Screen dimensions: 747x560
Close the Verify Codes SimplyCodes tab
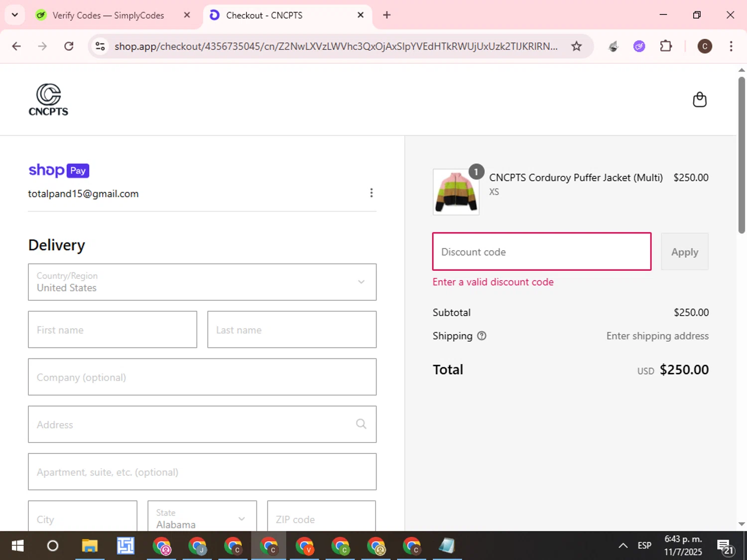[187, 15]
